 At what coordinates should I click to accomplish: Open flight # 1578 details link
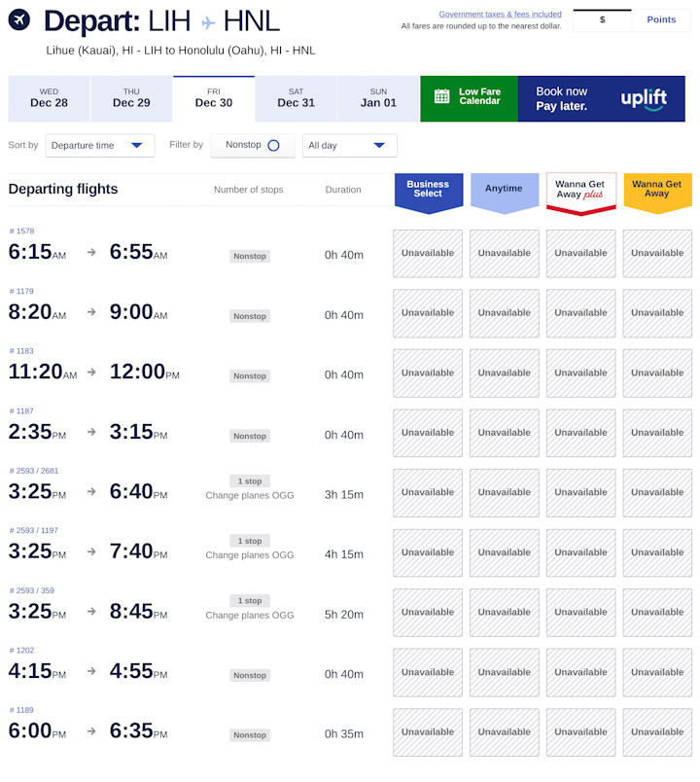22,231
